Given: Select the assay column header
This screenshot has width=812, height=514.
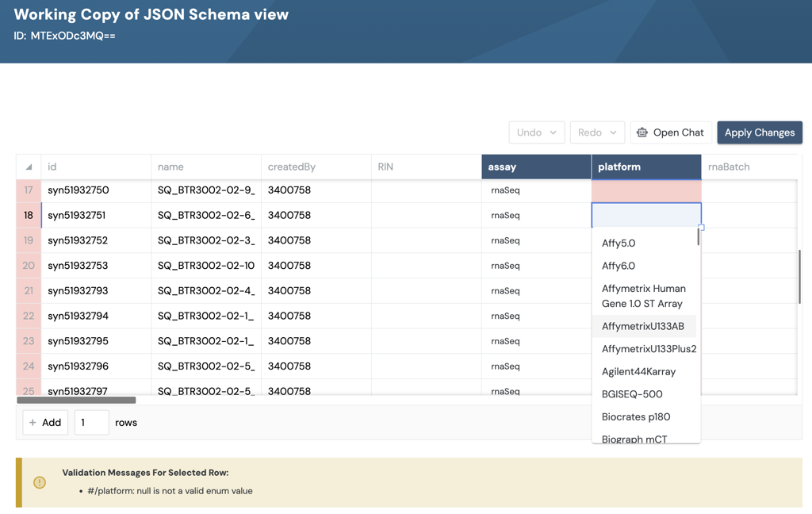Looking at the screenshot, I should [536, 167].
